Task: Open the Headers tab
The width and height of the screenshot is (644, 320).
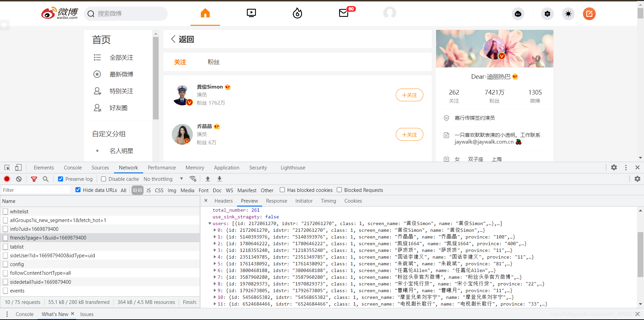Action: point(223,201)
